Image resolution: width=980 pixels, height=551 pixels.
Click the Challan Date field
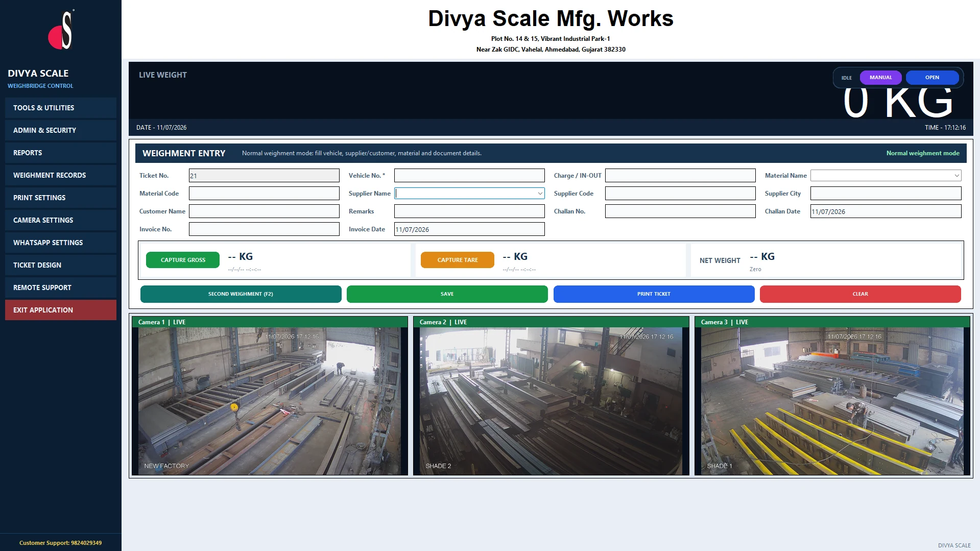[x=886, y=211]
